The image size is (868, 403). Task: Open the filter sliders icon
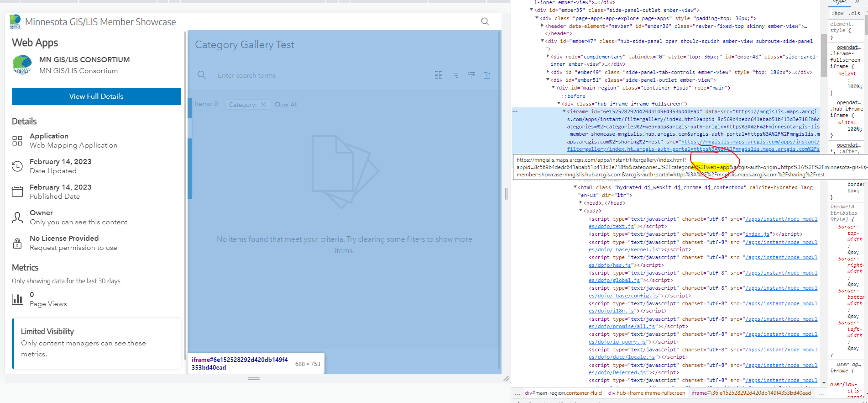[471, 75]
